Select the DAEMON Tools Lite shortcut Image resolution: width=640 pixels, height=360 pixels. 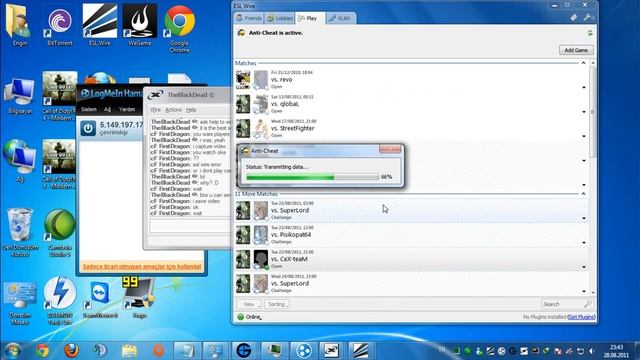60,301
